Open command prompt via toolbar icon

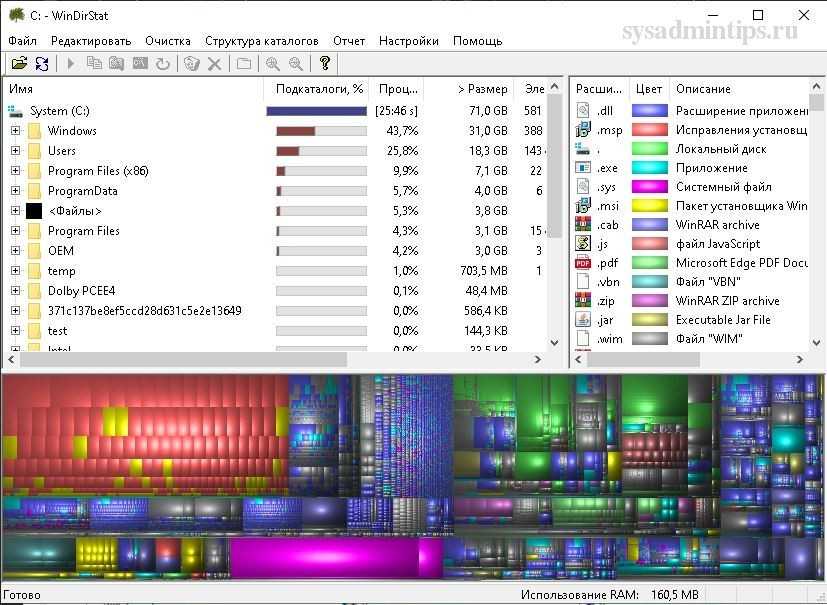[x=140, y=64]
